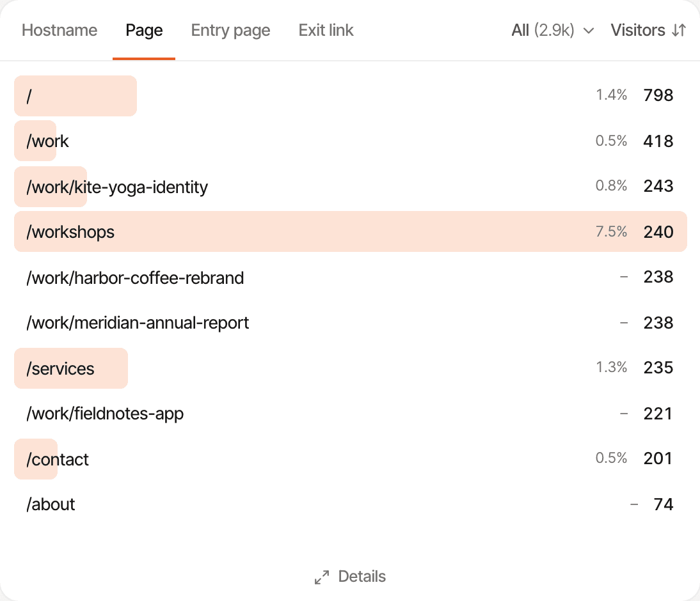This screenshot has height=601, width=700.
Task: Click the 74 visitors count
Action: (x=664, y=504)
